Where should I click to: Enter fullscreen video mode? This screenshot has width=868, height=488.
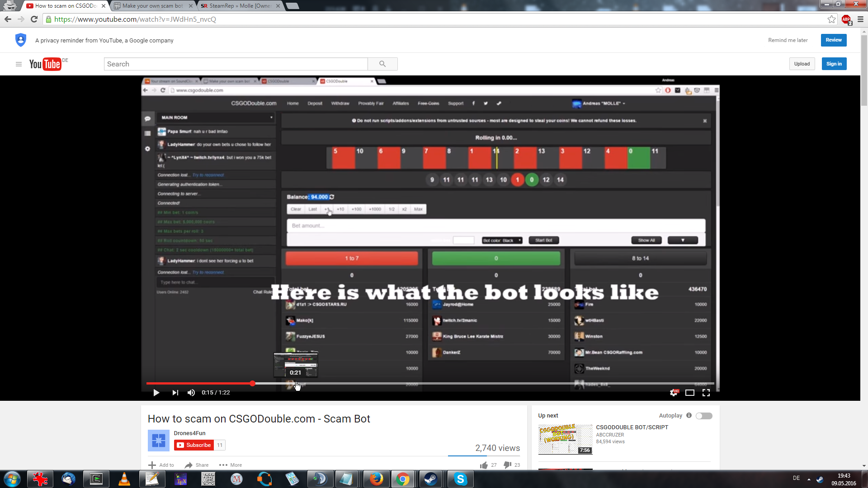click(x=706, y=393)
